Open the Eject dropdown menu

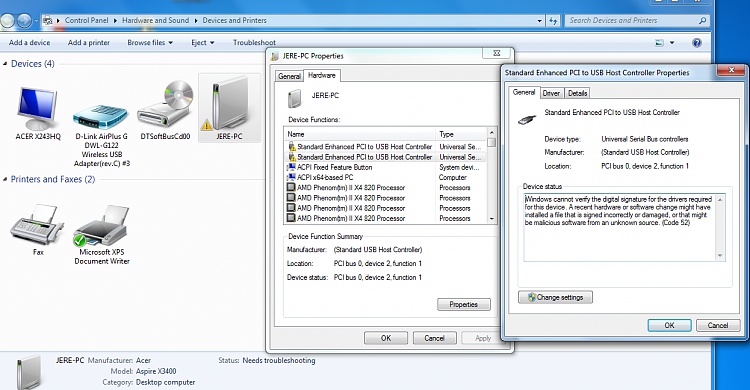point(203,43)
